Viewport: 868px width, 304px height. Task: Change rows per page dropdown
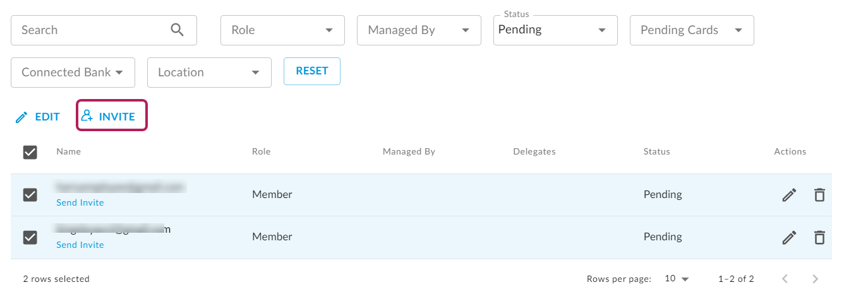(677, 279)
